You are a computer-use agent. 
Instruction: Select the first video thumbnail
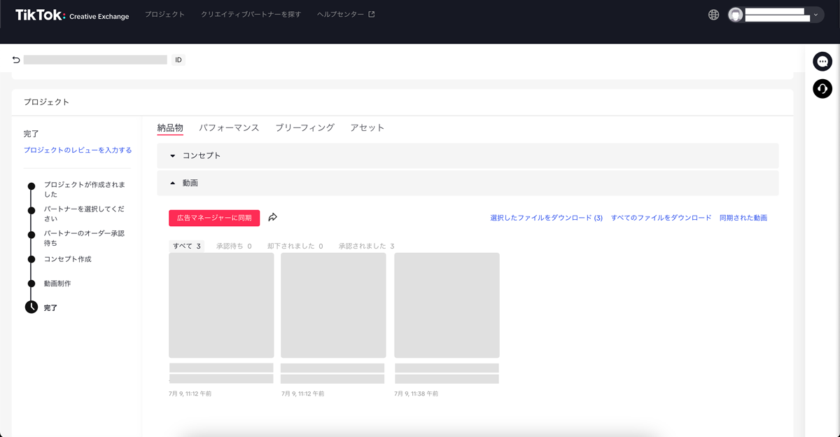[x=221, y=305]
